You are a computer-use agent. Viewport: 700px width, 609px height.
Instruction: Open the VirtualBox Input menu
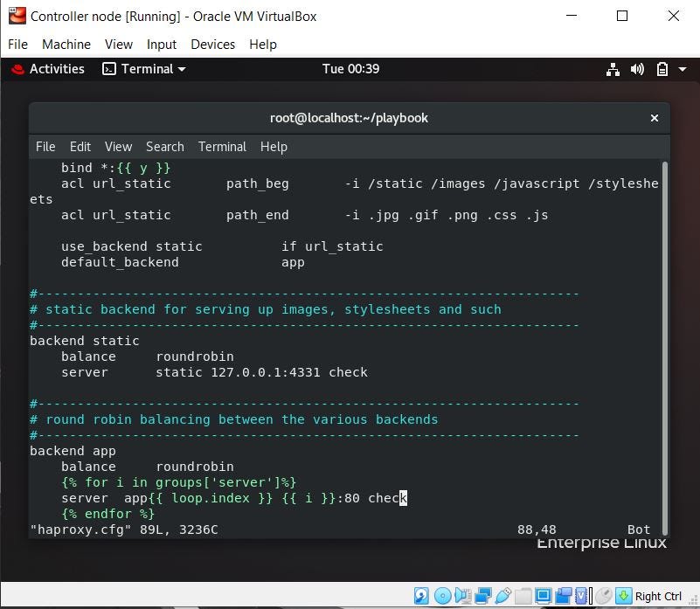coord(162,45)
